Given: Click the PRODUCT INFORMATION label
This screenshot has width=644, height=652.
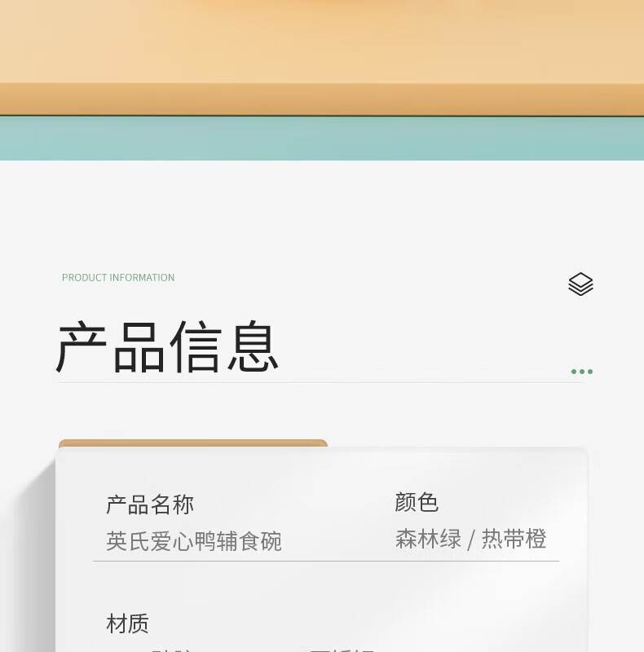Looking at the screenshot, I should coord(118,277).
